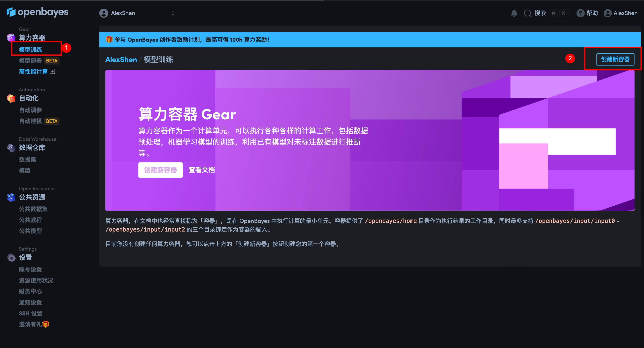This screenshot has width=644, height=348.
Task: Click the 自动化 Automation icon
Action: click(x=11, y=98)
